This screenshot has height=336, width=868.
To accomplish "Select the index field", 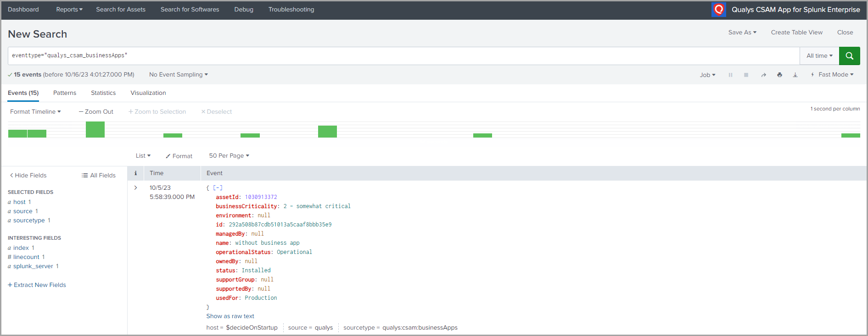I will click(21, 248).
